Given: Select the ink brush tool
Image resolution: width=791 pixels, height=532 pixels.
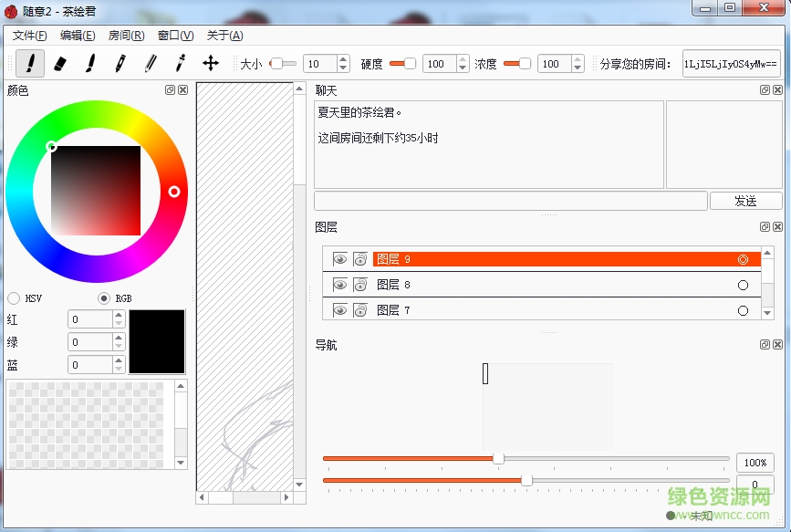Looking at the screenshot, I should 90,64.
